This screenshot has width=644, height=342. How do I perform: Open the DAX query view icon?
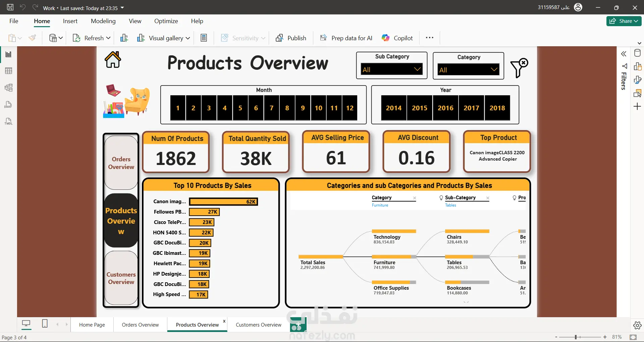(x=8, y=105)
